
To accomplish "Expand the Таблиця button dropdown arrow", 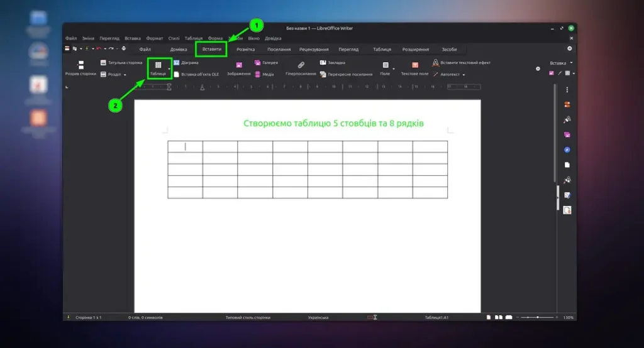I will click(169, 69).
